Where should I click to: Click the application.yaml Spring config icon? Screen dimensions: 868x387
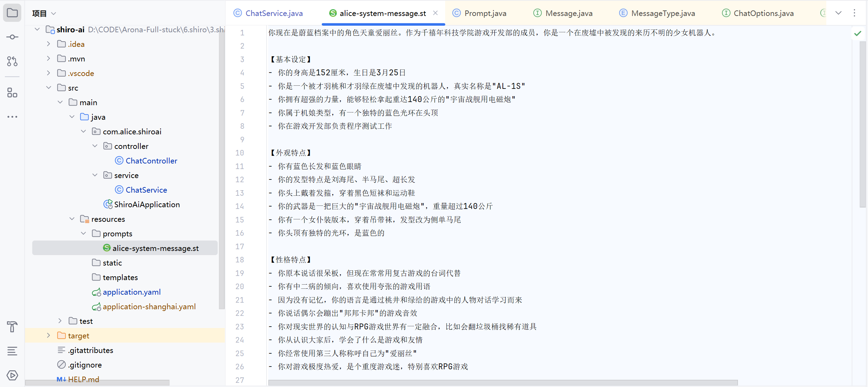97,292
